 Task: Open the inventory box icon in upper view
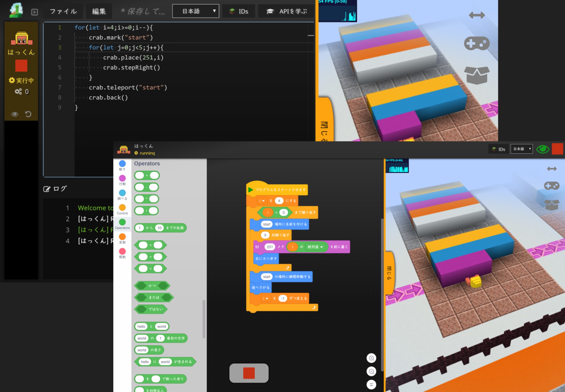pos(477,75)
